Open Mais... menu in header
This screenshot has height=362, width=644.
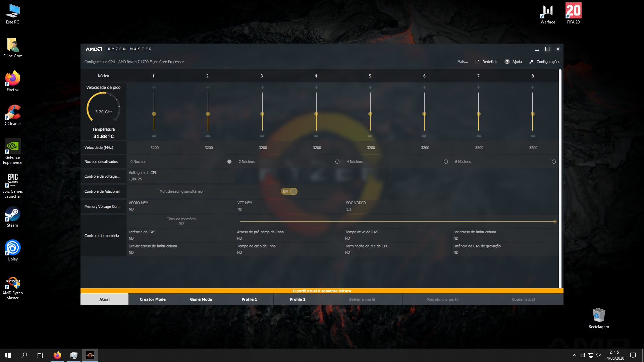coord(463,62)
